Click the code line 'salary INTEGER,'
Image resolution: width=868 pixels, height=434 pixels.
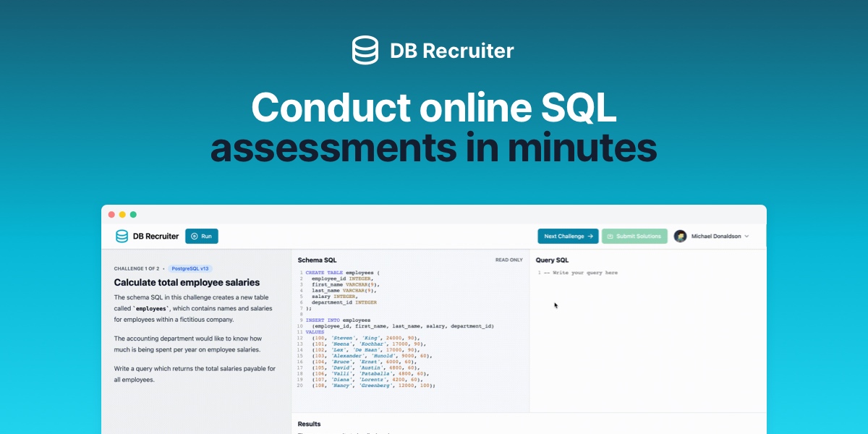333,297
